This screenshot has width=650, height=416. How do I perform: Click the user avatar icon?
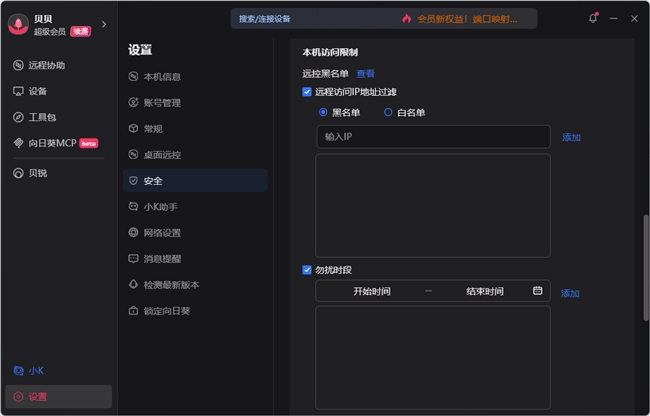pos(17,24)
